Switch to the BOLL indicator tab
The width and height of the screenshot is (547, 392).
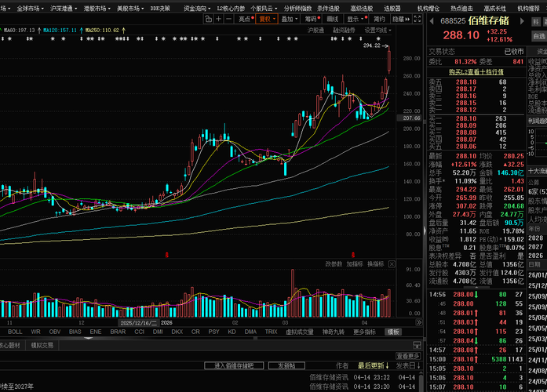tap(15, 332)
